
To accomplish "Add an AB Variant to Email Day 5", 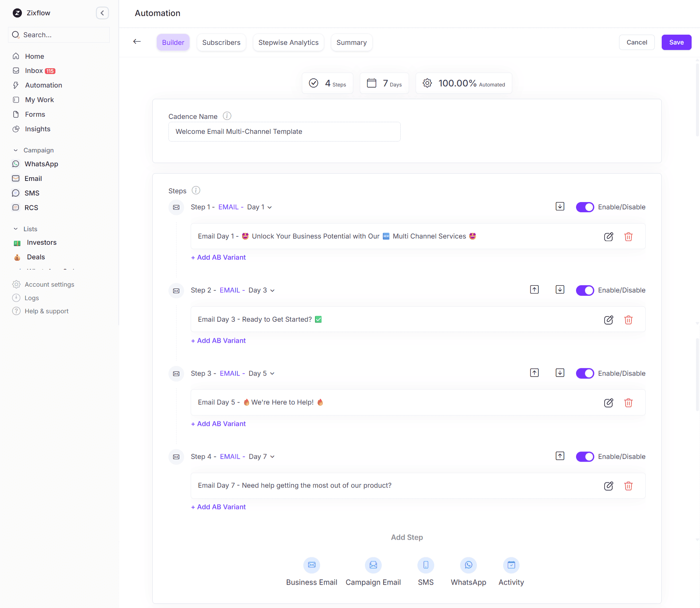I will [x=218, y=423].
